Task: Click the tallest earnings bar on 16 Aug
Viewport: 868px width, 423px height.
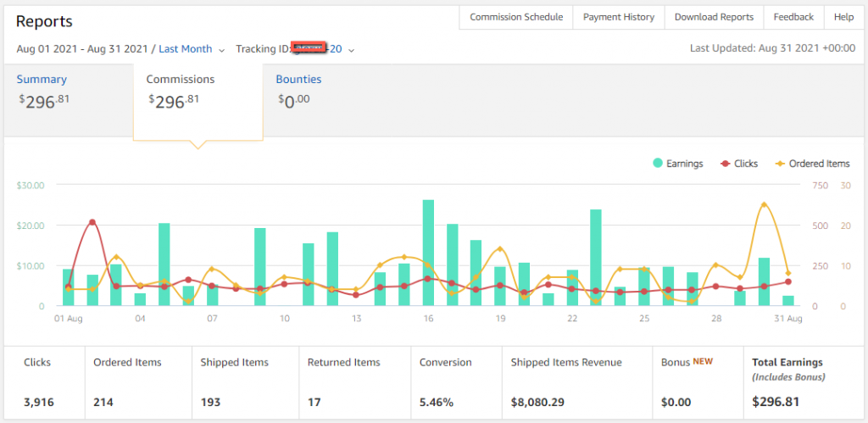Action: [428, 253]
